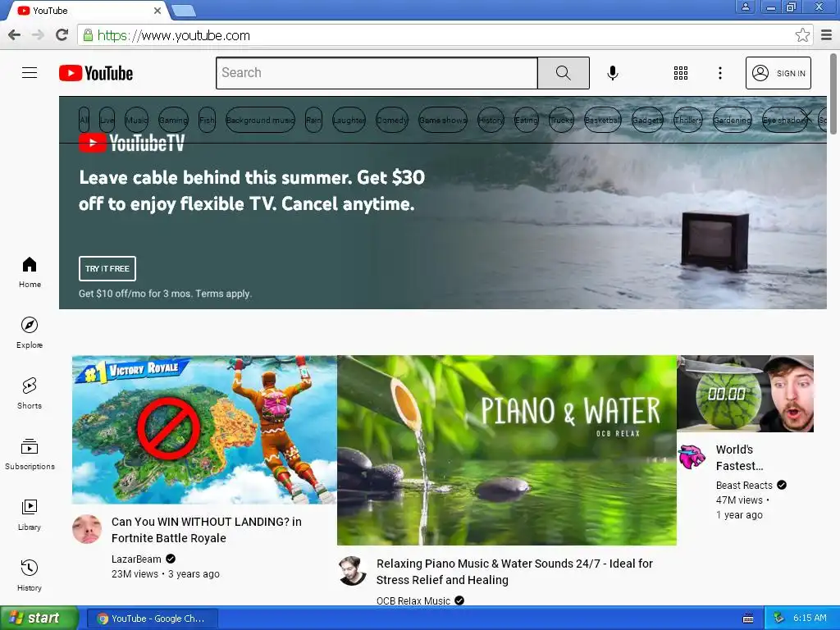
Task: Click tray icon beside the clock
Action: click(x=778, y=618)
